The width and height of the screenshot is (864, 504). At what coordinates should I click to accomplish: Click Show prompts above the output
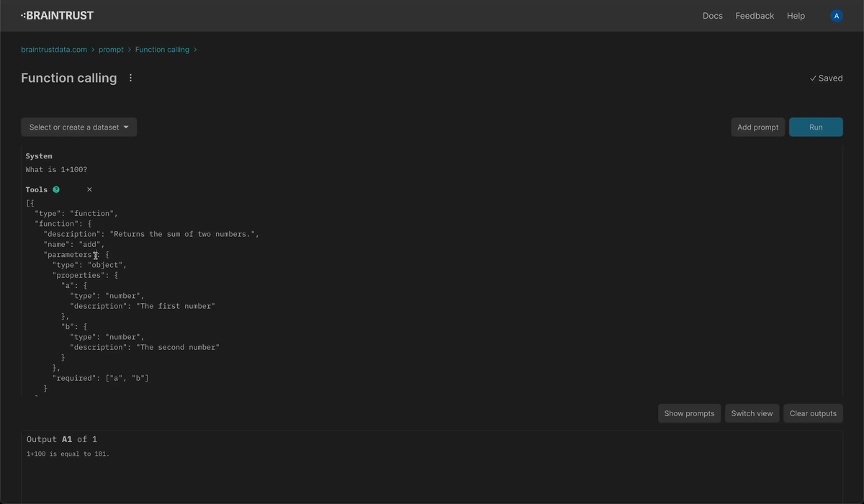[689, 413]
